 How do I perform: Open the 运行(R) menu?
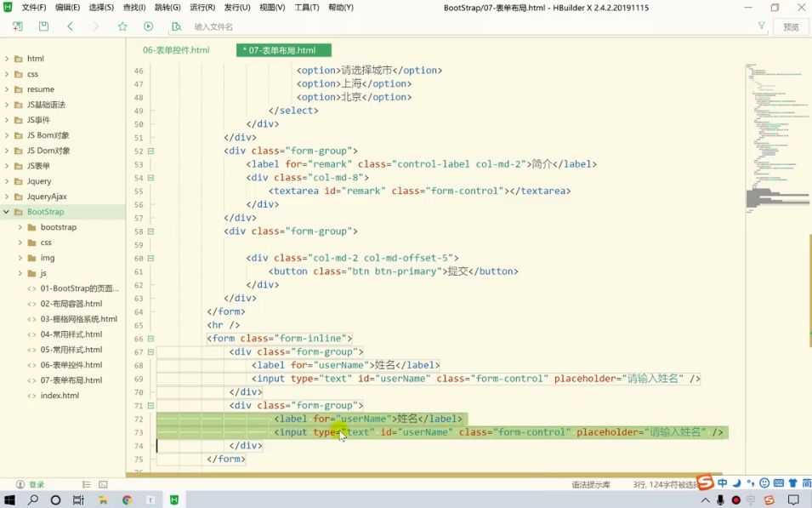tap(202, 8)
